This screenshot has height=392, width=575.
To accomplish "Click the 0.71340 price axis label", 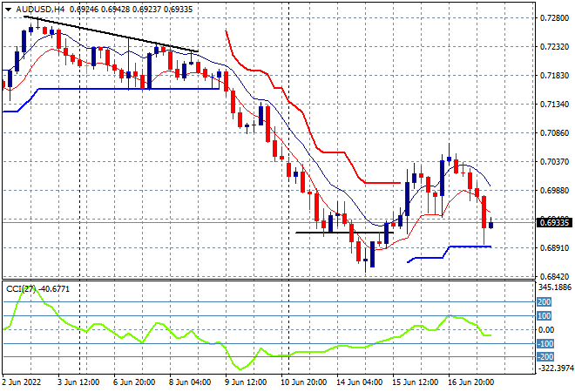I will tap(554, 105).
